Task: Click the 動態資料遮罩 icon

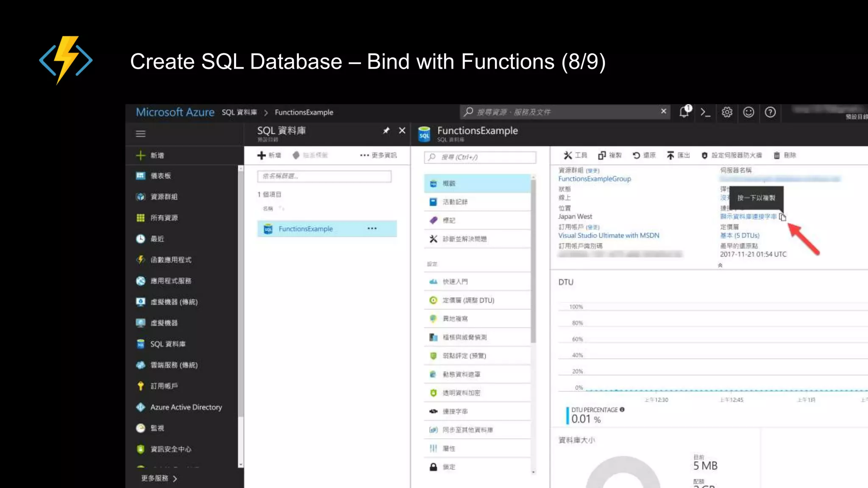Action: click(433, 374)
